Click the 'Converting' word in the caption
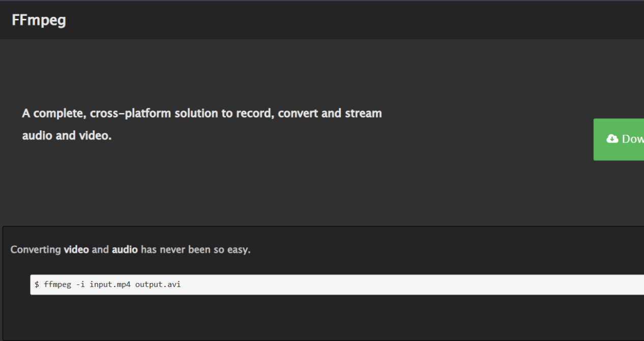 point(36,250)
